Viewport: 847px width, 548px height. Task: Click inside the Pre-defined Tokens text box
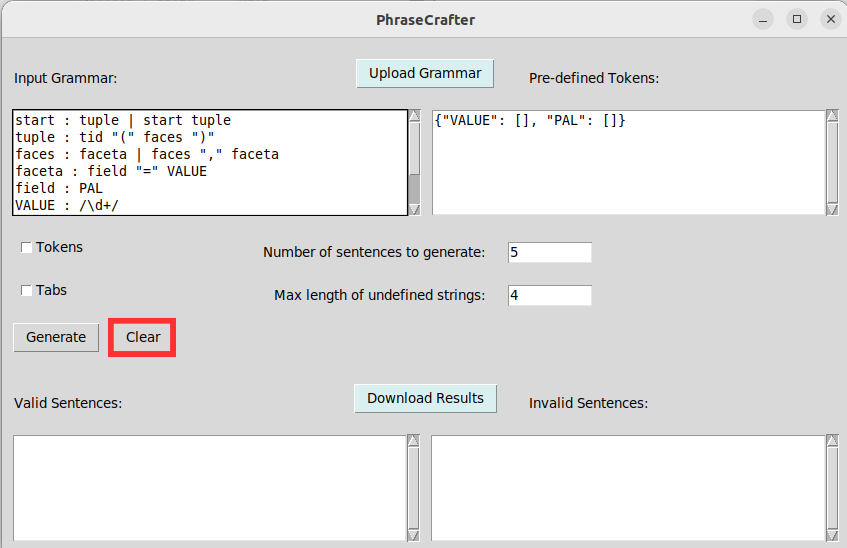pos(628,162)
